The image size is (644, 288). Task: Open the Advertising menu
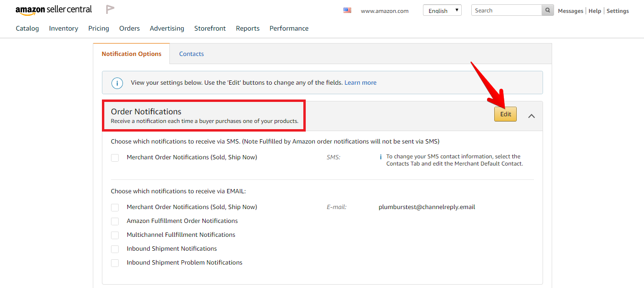[x=167, y=28]
